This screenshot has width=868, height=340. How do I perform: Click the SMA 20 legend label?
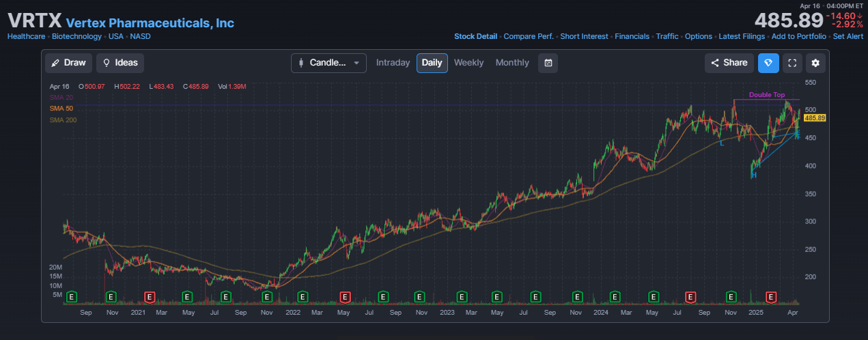[x=61, y=98]
